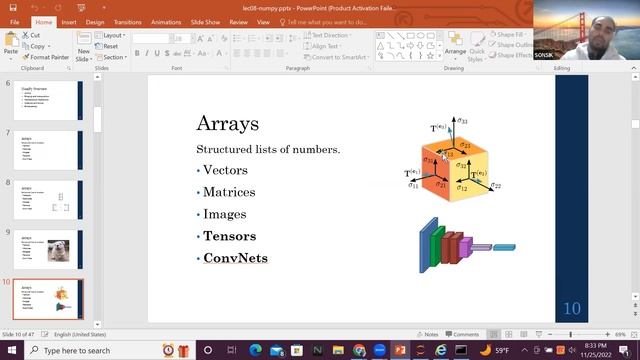Decrease font size with the small A icon

211,39
